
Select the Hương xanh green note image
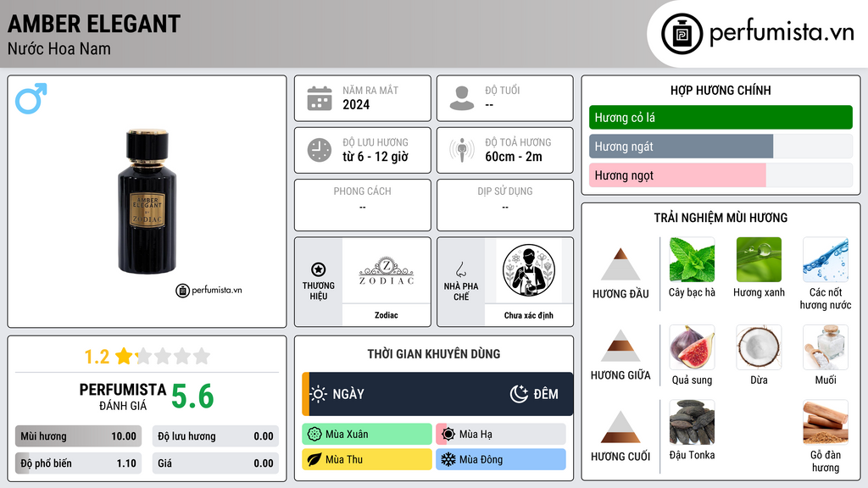click(x=759, y=260)
